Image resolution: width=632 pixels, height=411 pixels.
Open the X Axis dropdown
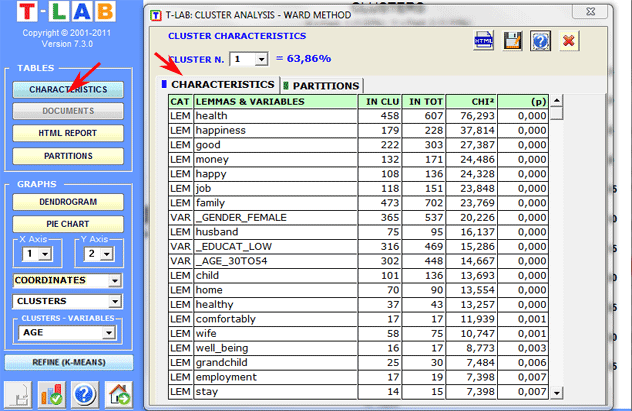click(45, 254)
